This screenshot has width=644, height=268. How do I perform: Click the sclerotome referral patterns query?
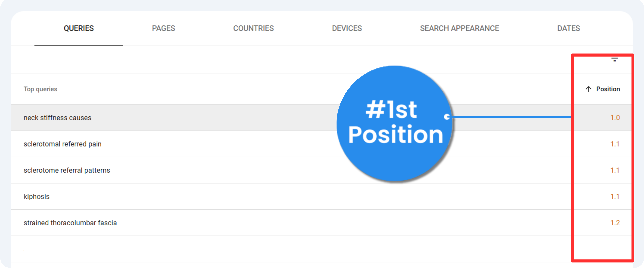67,170
